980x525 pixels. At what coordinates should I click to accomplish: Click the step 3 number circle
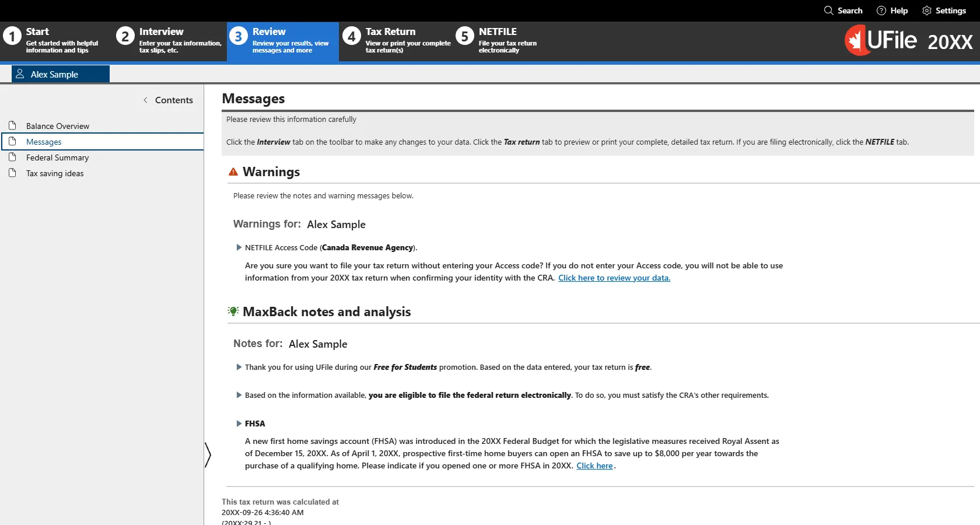(238, 36)
